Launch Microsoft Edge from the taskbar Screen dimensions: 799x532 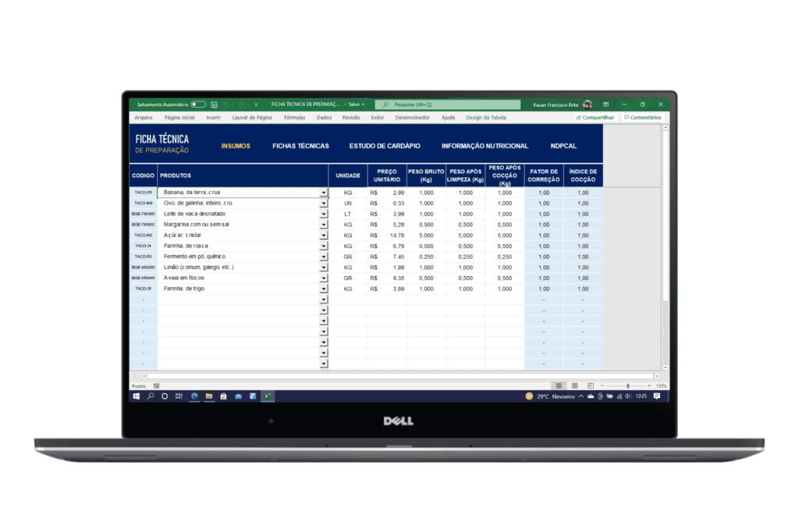[x=194, y=396]
